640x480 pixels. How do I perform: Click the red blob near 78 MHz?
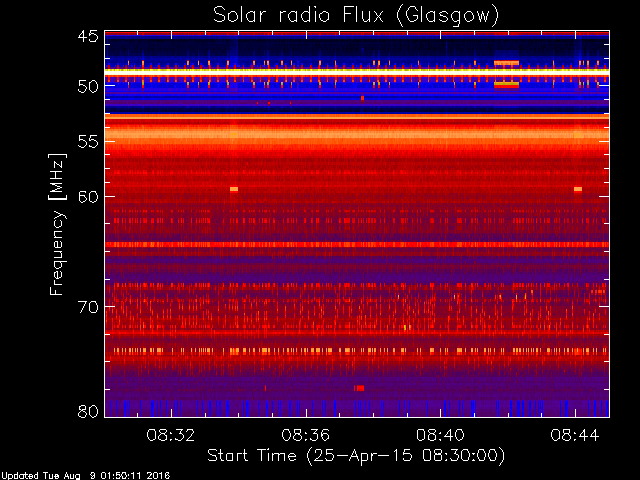click(359, 388)
